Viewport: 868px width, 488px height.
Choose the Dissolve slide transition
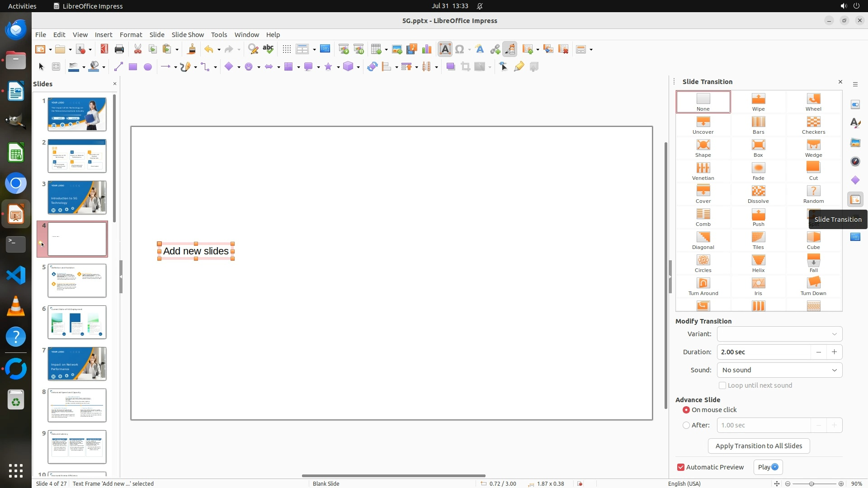coord(758,194)
